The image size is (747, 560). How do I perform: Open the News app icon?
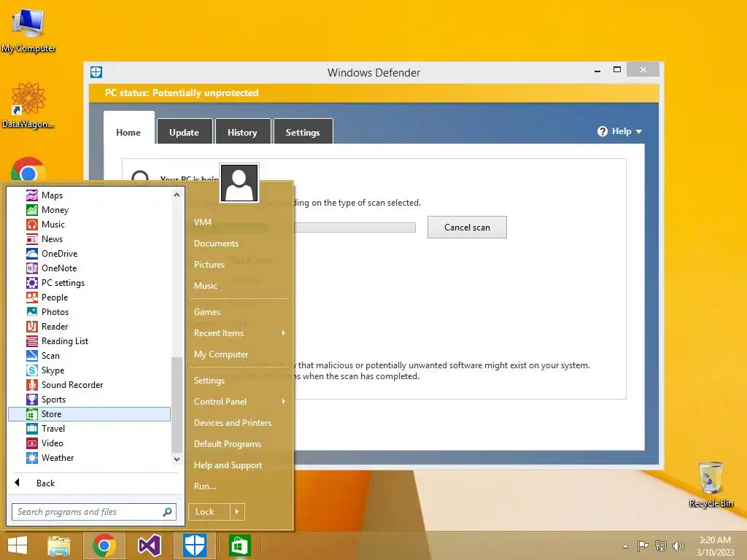click(x=32, y=239)
